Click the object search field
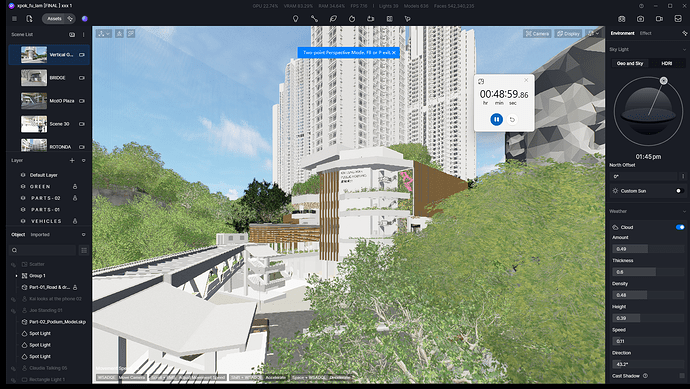The image size is (690, 389). (x=43, y=250)
